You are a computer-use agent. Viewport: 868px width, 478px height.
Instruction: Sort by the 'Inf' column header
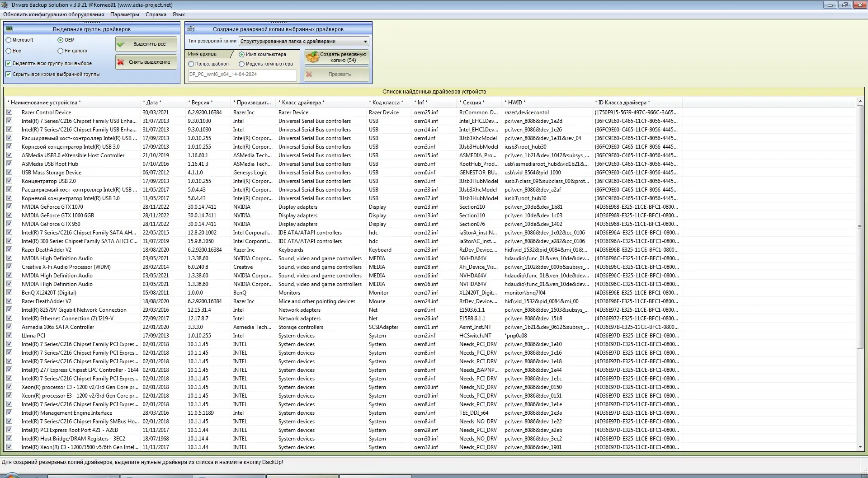click(434, 103)
